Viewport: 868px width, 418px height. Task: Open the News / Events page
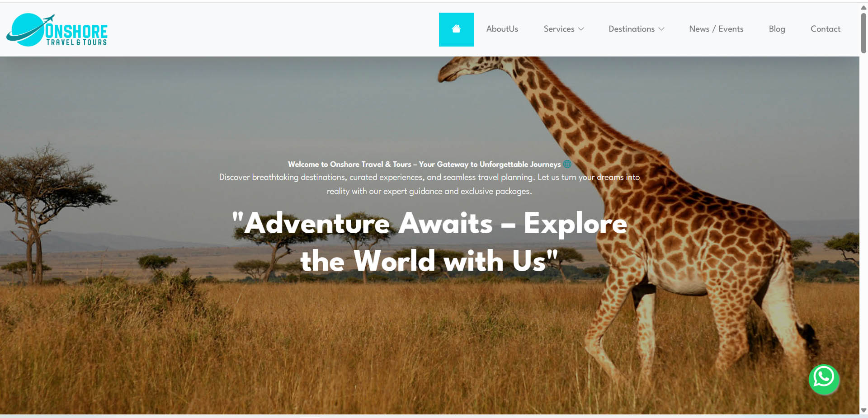click(716, 29)
